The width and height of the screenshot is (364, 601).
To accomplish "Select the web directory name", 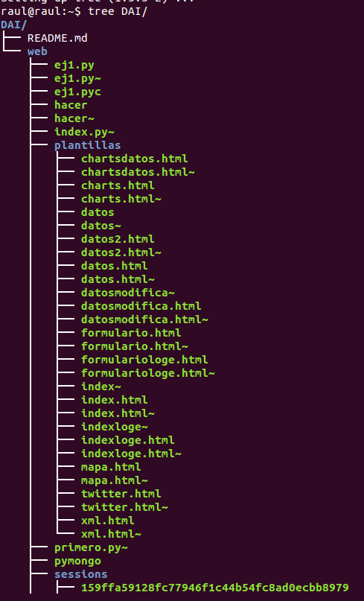I will (37, 51).
